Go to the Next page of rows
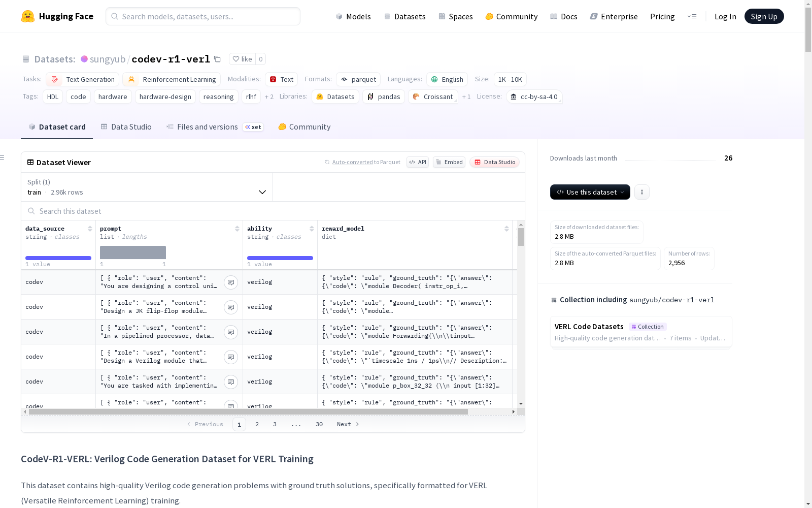Image resolution: width=812 pixels, height=508 pixels. coord(348,424)
